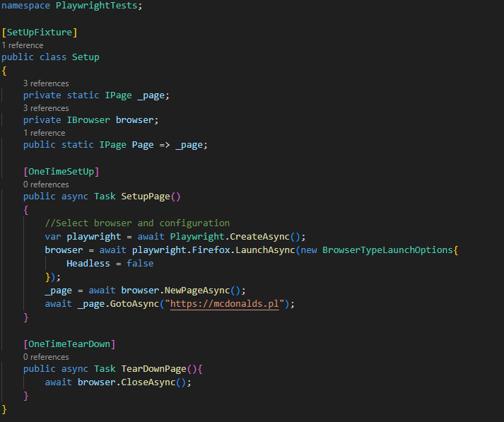
Task: Click 'LaunchAsync' method call
Action: click(x=265, y=250)
